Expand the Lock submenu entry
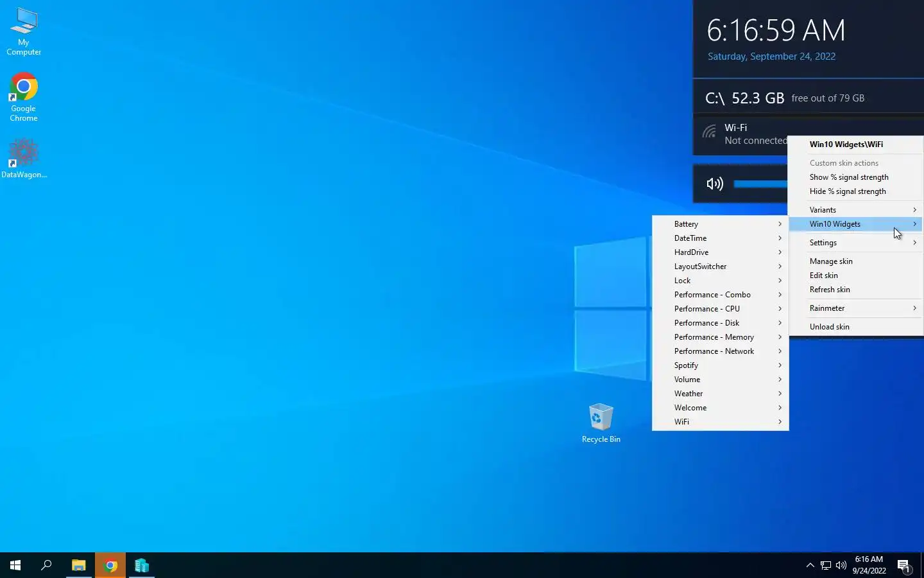 click(x=720, y=281)
